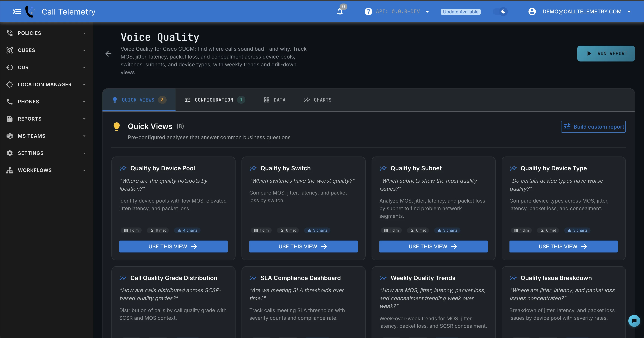Open the API version dropdown
This screenshot has height=338, width=644.
[427, 12]
